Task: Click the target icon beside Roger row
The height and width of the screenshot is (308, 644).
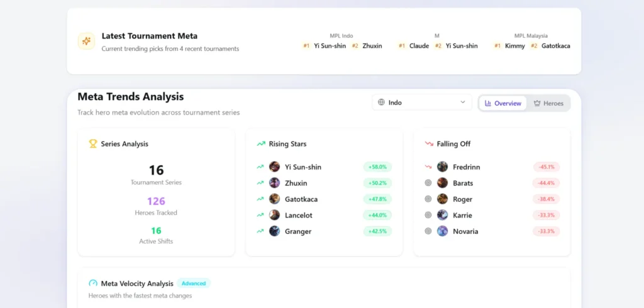Action: tap(428, 199)
